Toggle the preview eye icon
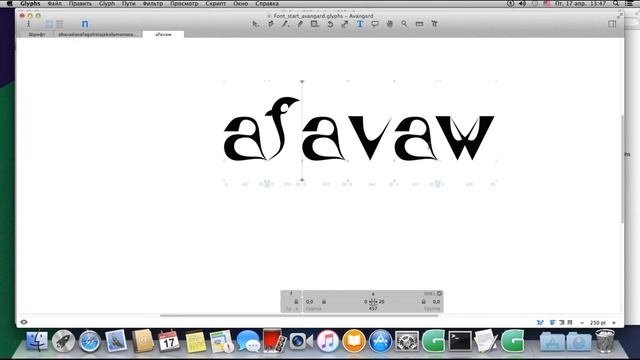This screenshot has height=360, width=640. (24, 322)
